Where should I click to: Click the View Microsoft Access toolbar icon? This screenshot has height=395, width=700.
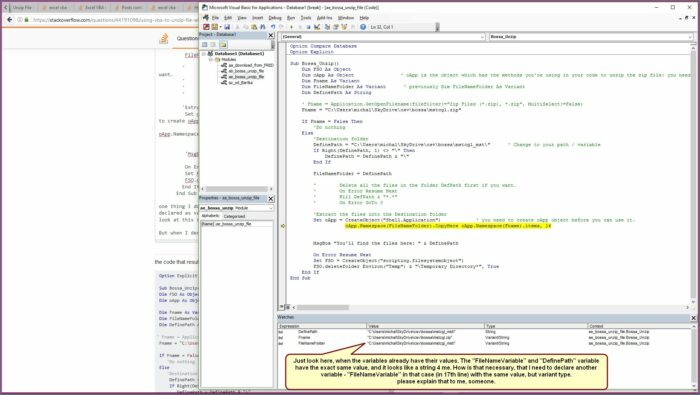(x=206, y=27)
